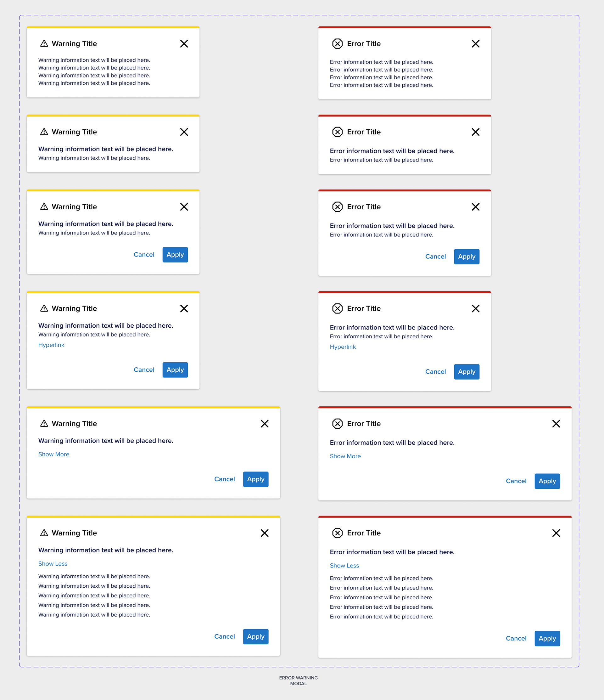The width and height of the screenshot is (604, 700).
Task: Expand details via Show More in the error modal
Action: point(345,456)
